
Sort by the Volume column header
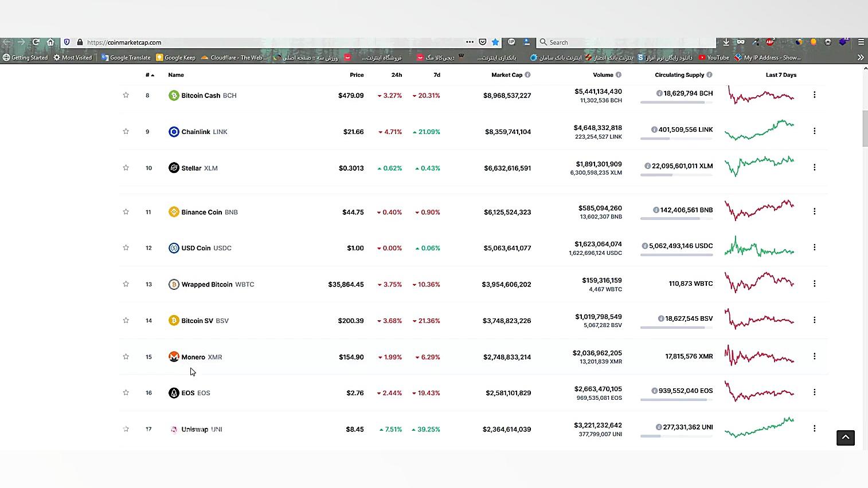[603, 75]
